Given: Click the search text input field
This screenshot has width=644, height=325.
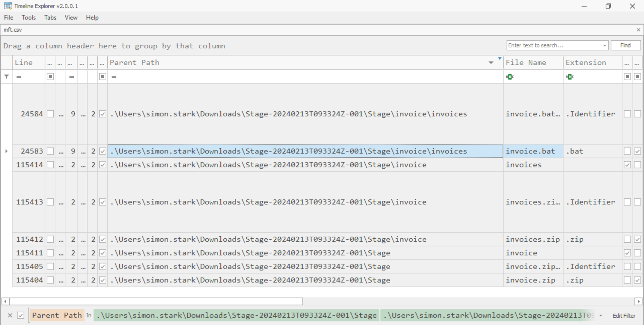Looking at the screenshot, I should click(554, 45).
